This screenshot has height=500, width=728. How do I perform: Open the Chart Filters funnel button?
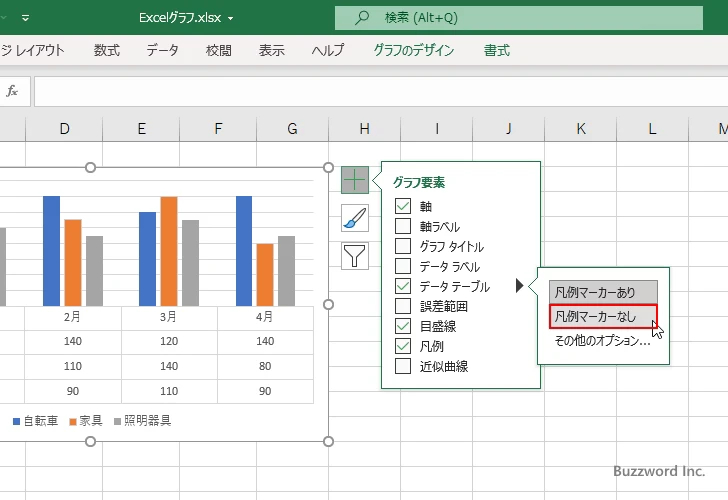355,256
